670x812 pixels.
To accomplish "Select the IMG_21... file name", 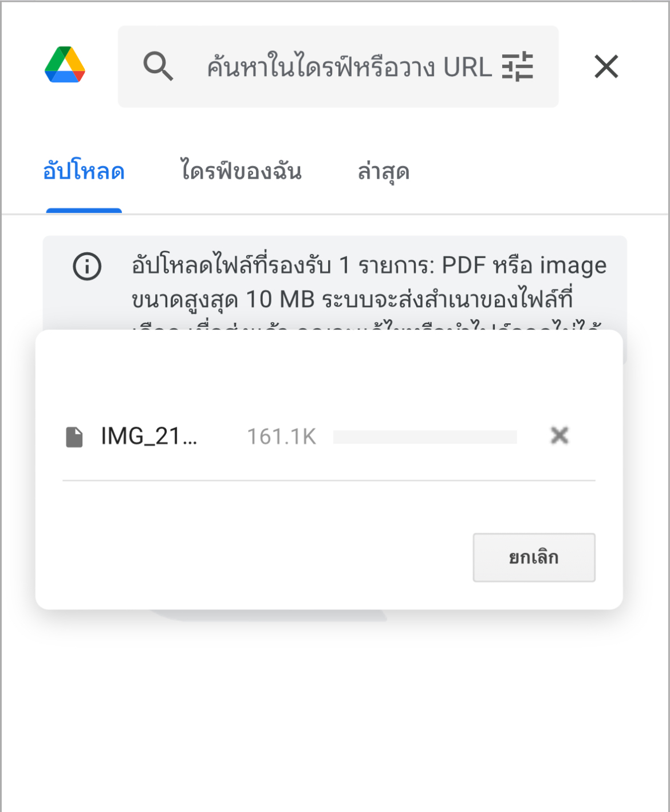I will [149, 437].
